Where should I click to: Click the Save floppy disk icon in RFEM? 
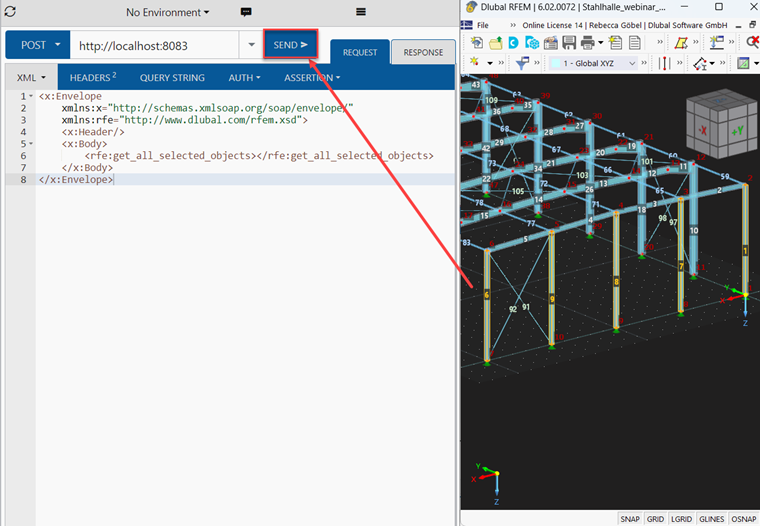[569, 43]
